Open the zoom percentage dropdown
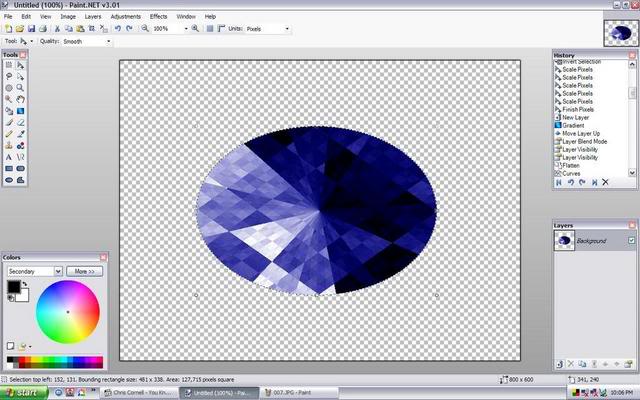 (x=186, y=29)
